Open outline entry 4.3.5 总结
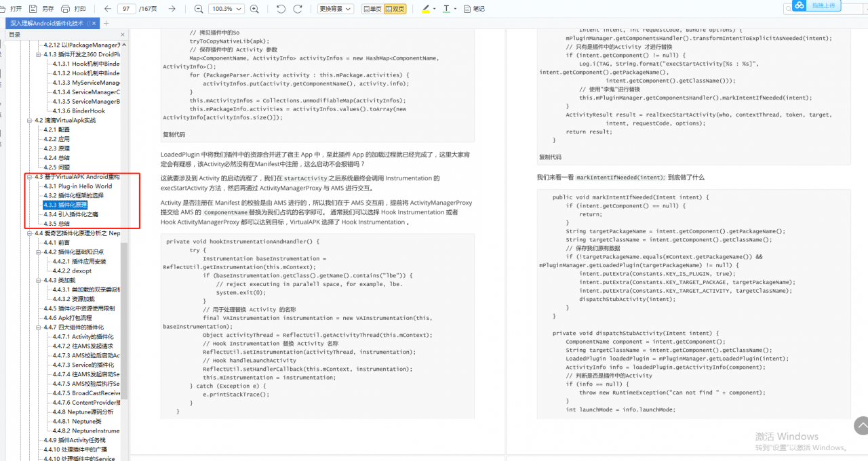 [56, 224]
